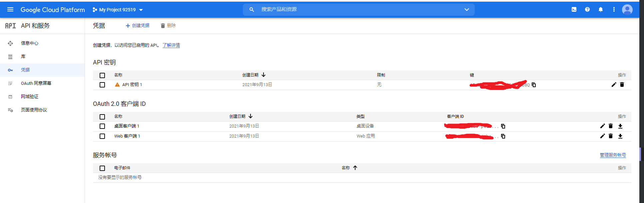Open the hamburger navigation menu
Viewport: 644px width, 203px height.
(10, 10)
